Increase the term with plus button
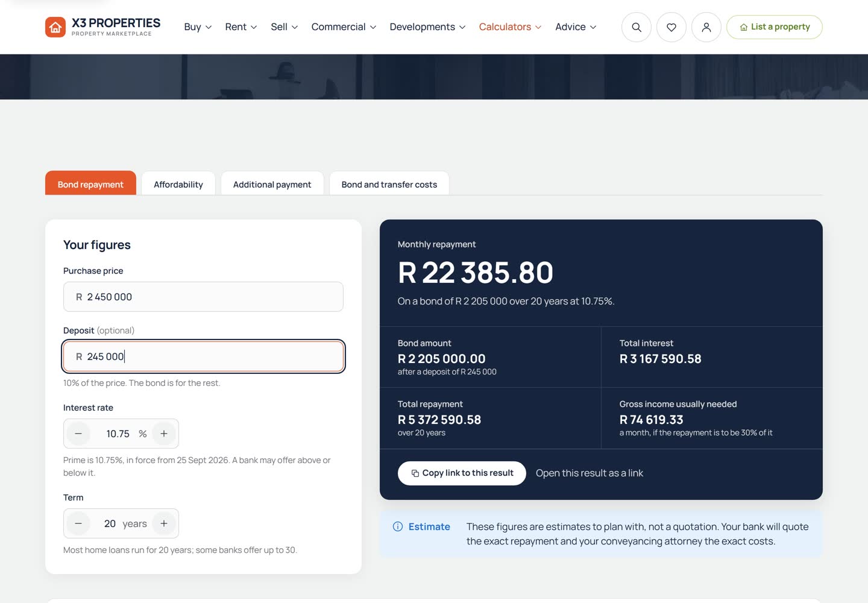Viewport: 868px width, 603px height. coord(164,523)
